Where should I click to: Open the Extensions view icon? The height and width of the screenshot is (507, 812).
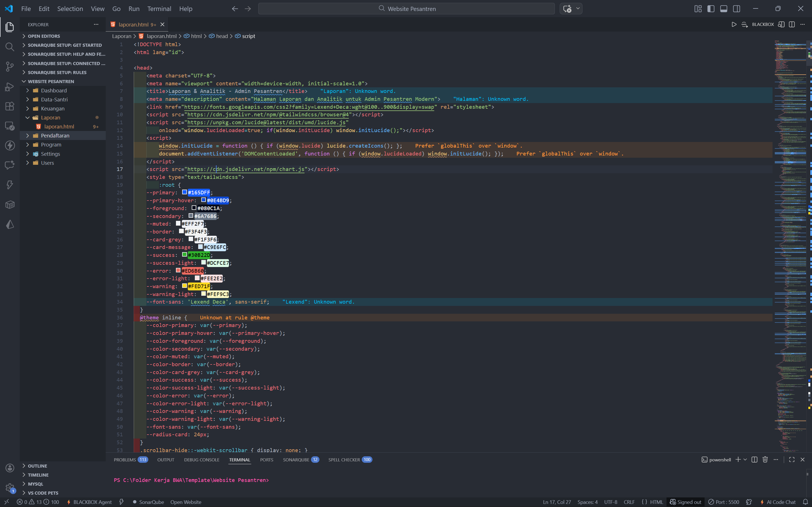[x=10, y=106]
